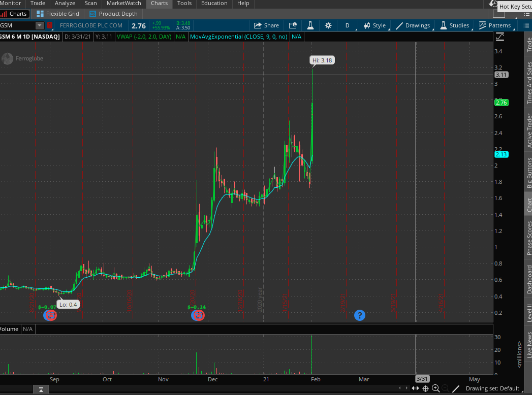The width and height of the screenshot is (532, 395).
Task: Select the Product Depth sub-tab
Action: point(113,14)
